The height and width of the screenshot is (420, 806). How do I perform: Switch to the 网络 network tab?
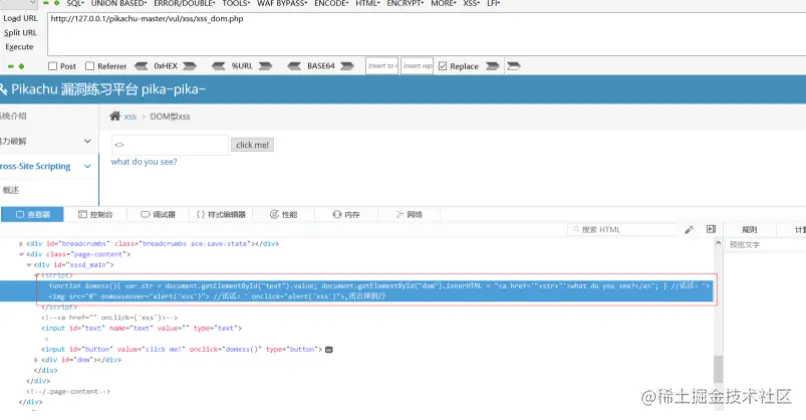click(409, 214)
